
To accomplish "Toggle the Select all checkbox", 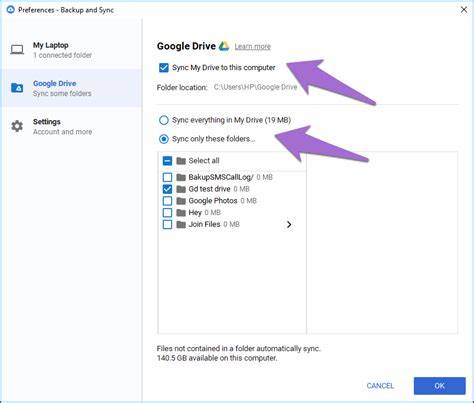I will click(167, 161).
